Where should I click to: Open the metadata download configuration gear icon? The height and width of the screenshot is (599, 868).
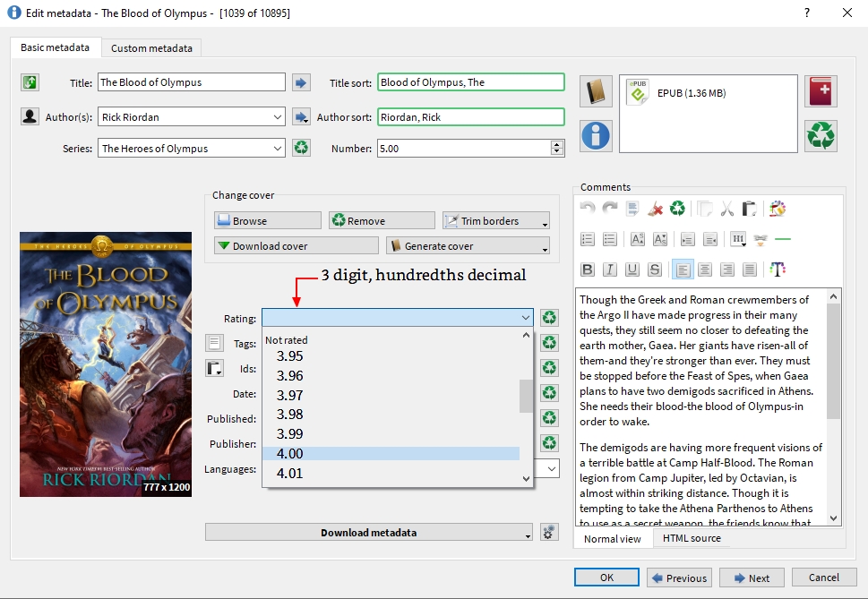[550, 532]
